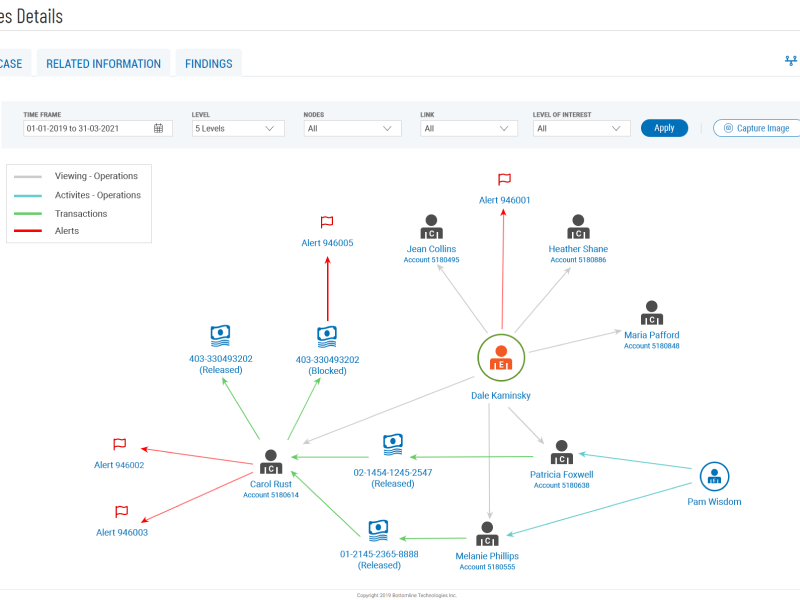
Task: Select the Jean Collins customer icon
Action: pyautogui.click(x=431, y=227)
